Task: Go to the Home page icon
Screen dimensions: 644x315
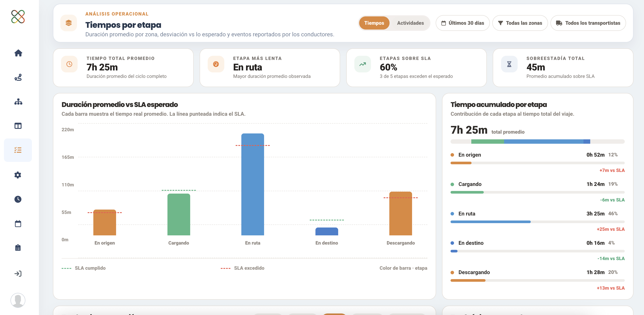Action: tap(18, 53)
